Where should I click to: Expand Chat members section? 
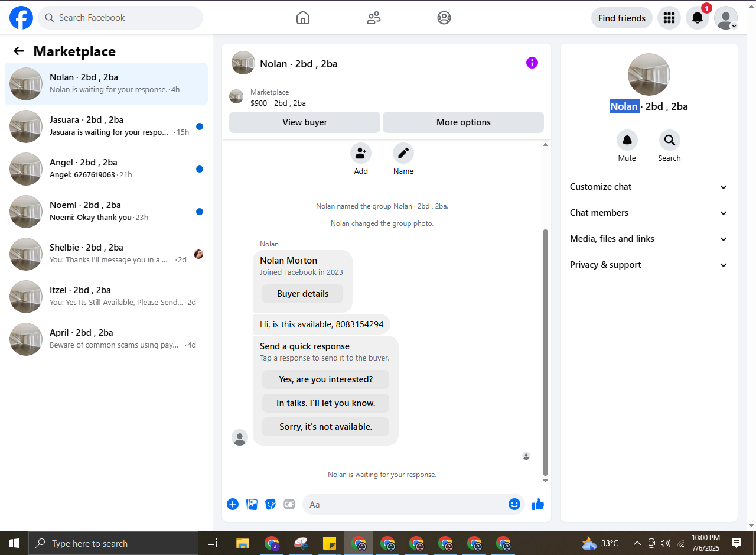[649, 213]
